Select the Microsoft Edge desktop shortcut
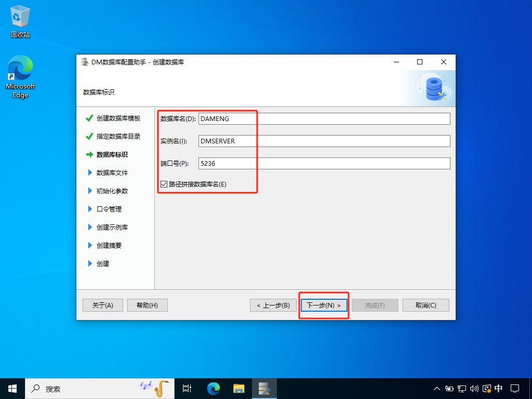 (20, 77)
